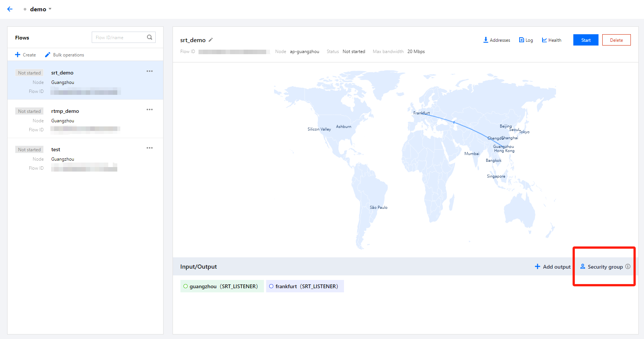This screenshot has width=644, height=339.
Task: Click Create to add a flow
Action: click(x=26, y=55)
